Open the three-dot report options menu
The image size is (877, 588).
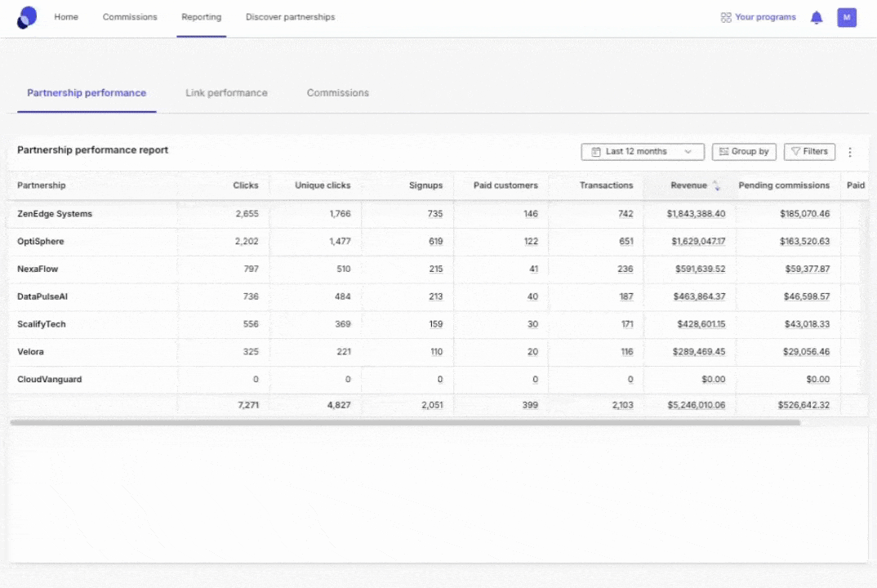(849, 152)
